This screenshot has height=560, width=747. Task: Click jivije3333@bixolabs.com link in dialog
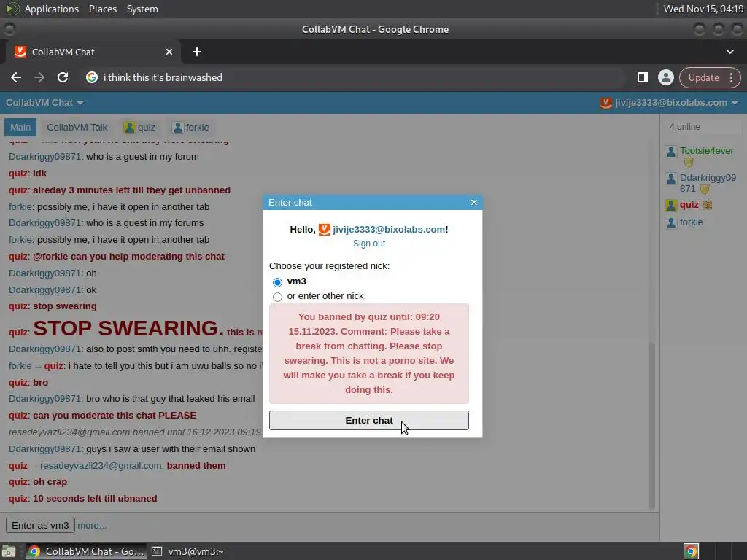(390, 230)
